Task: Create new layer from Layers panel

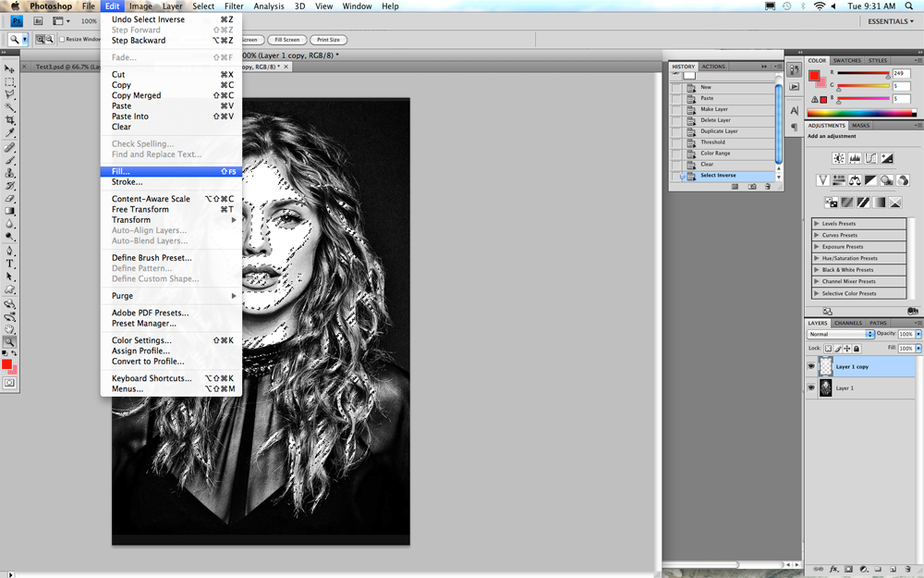Action: (x=893, y=569)
